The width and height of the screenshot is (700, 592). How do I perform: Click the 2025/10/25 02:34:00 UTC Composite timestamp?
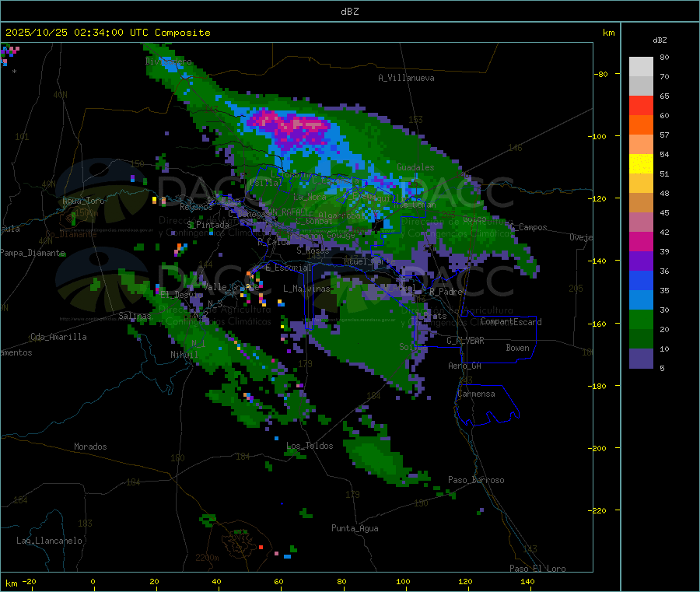pos(107,33)
